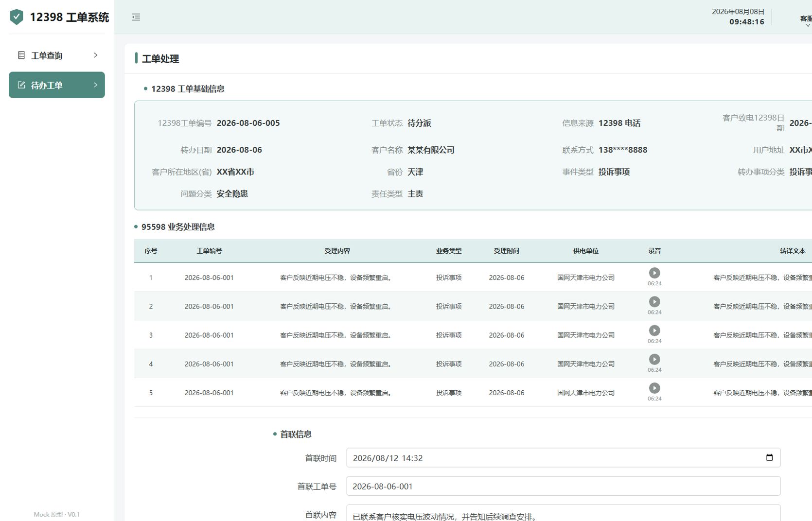Click the 业务类型 column header
The image size is (812, 521).
[x=449, y=251]
